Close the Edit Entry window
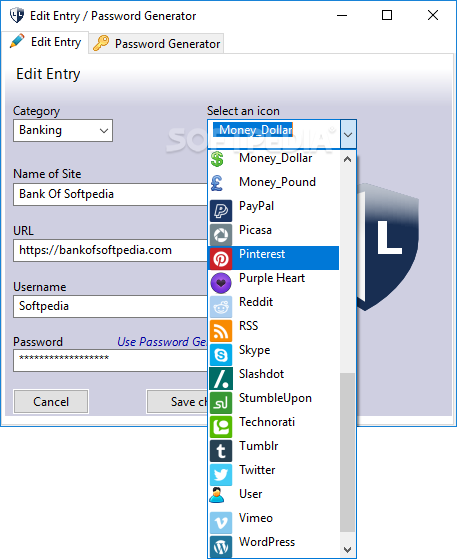The width and height of the screenshot is (457, 559). pos(433,15)
